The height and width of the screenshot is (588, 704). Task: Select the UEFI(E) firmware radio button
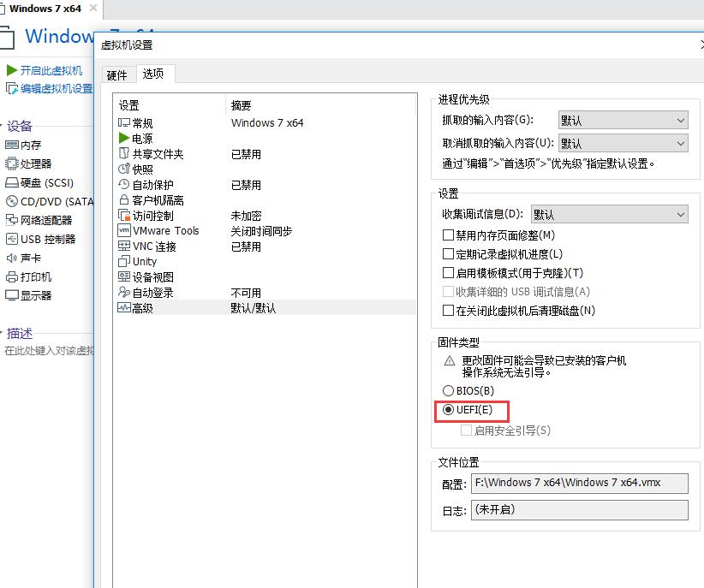(448, 409)
